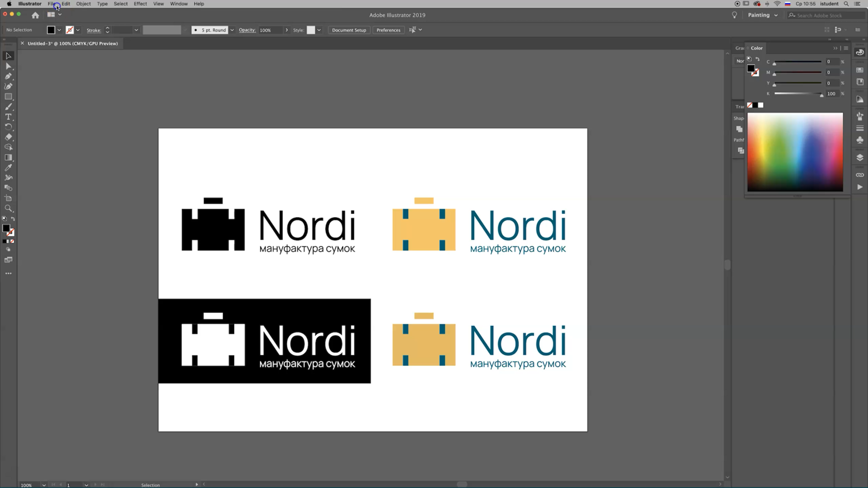Select the Rotate tool
The width and height of the screenshot is (868, 488).
[8, 127]
